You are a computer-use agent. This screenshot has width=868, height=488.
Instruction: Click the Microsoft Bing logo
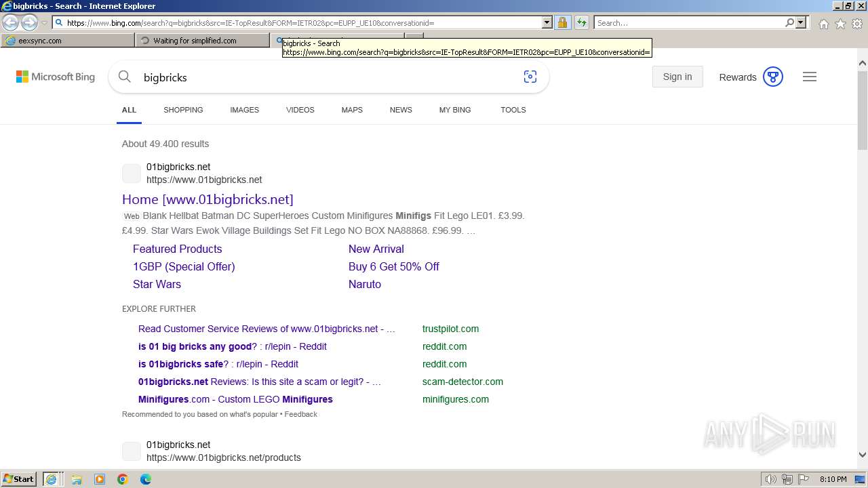pos(56,77)
